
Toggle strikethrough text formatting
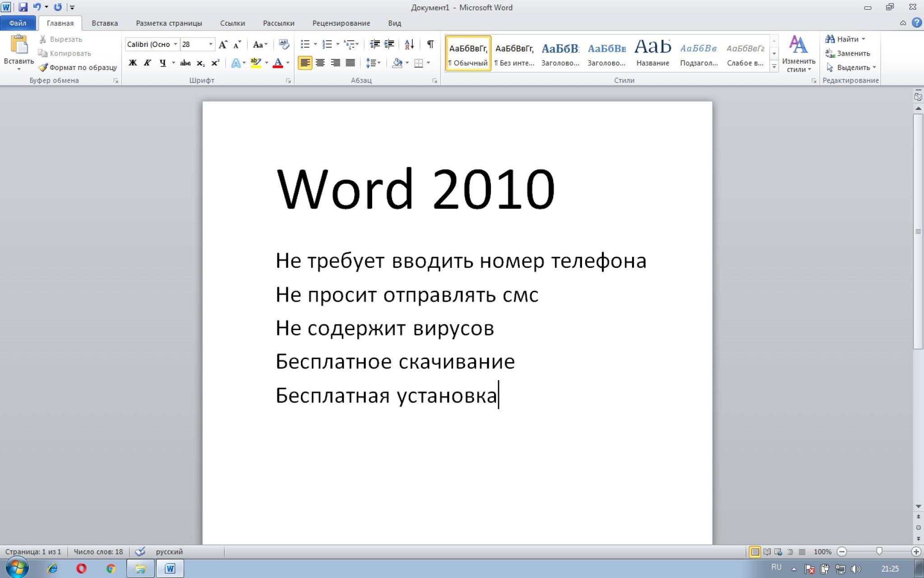click(185, 63)
